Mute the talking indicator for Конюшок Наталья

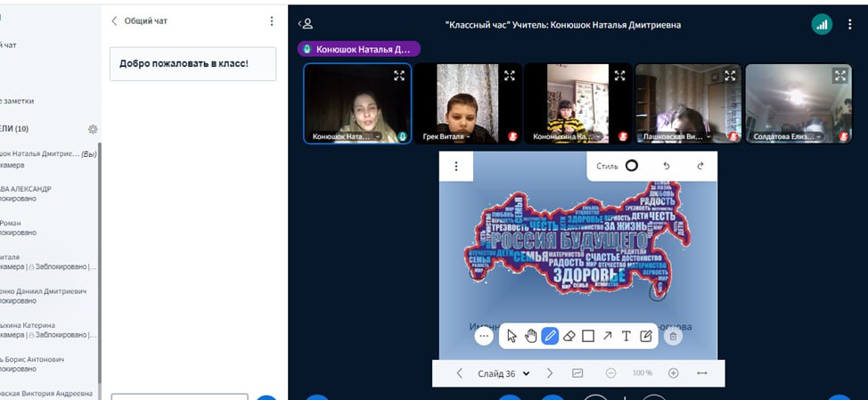coord(359,49)
